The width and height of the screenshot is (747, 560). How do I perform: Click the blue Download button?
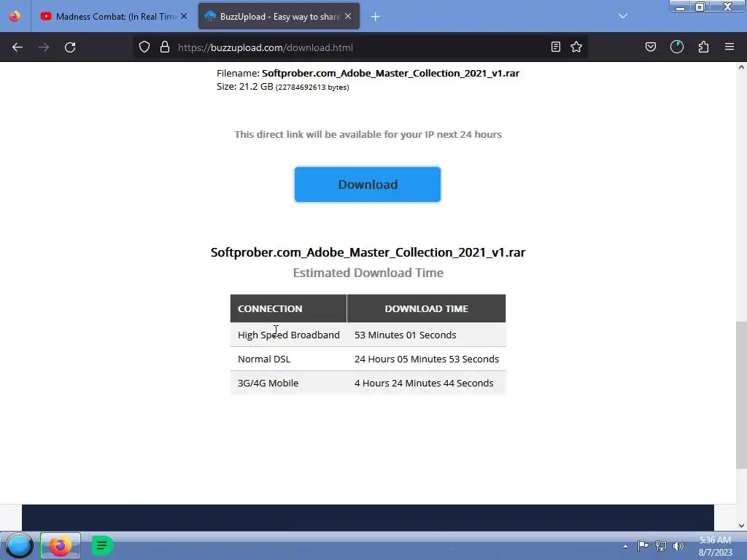pyautogui.click(x=368, y=184)
